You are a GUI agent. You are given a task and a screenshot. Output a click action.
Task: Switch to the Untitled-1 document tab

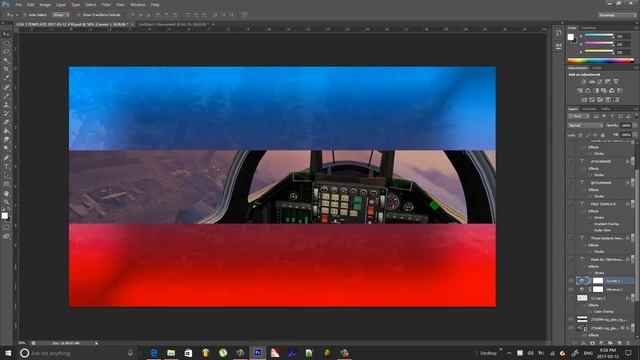(x=174, y=24)
